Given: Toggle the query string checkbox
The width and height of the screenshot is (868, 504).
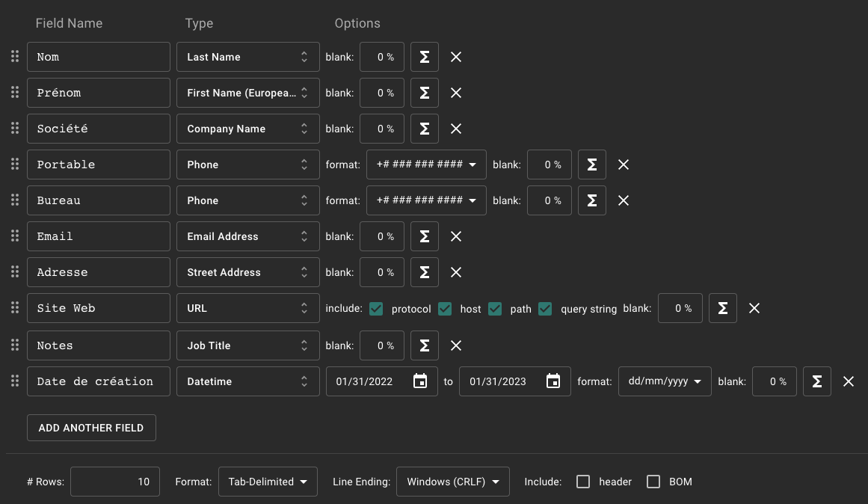Looking at the screenshot, I should tap(545, 309).
